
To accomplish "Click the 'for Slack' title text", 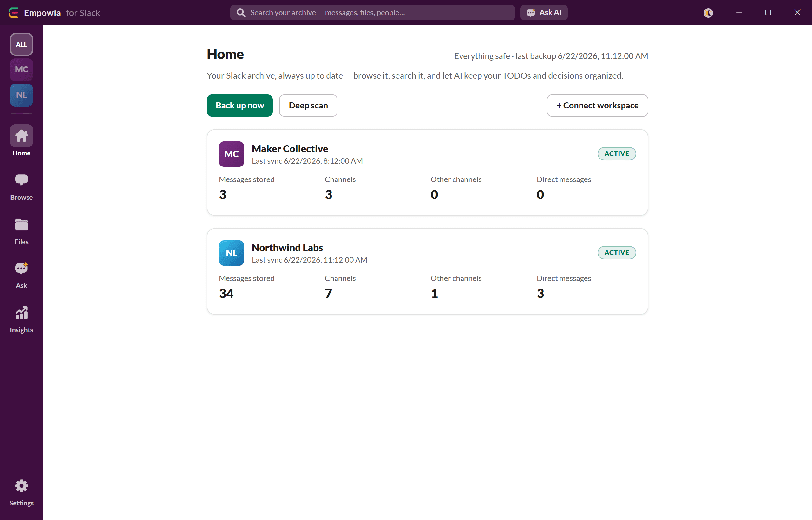I will click(x=83, y=13).
